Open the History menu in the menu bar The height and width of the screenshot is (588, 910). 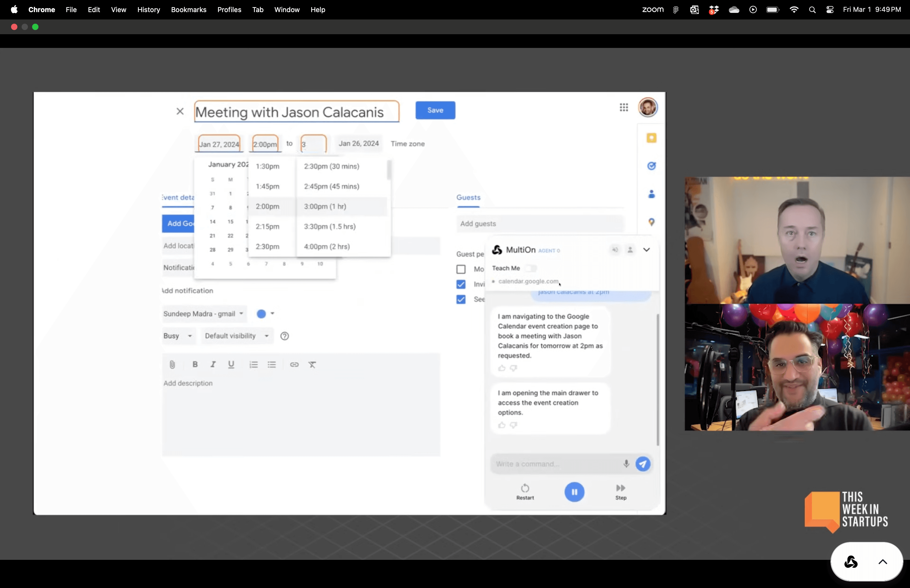click(149, 9)
